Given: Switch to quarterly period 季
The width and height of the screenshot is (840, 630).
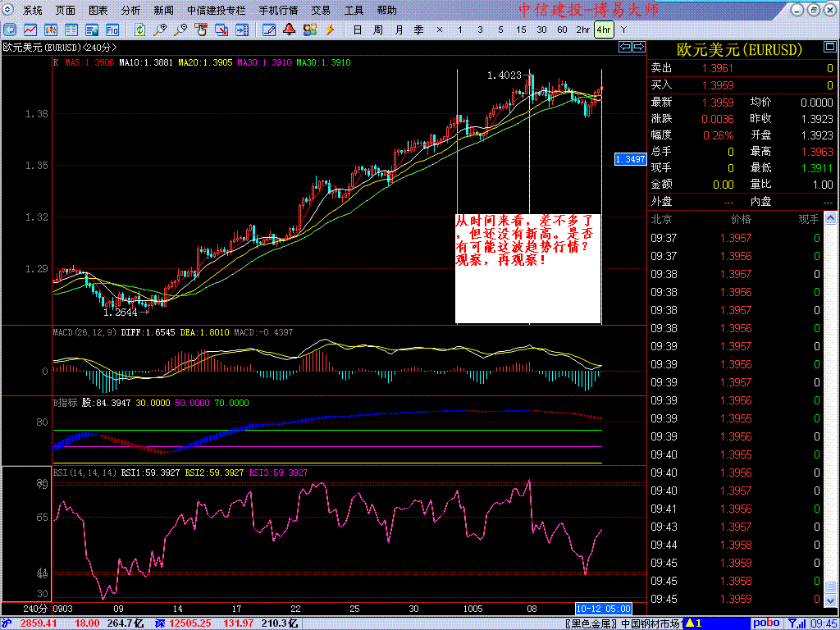Looking at the screenshot, I should tap(419, 30).
